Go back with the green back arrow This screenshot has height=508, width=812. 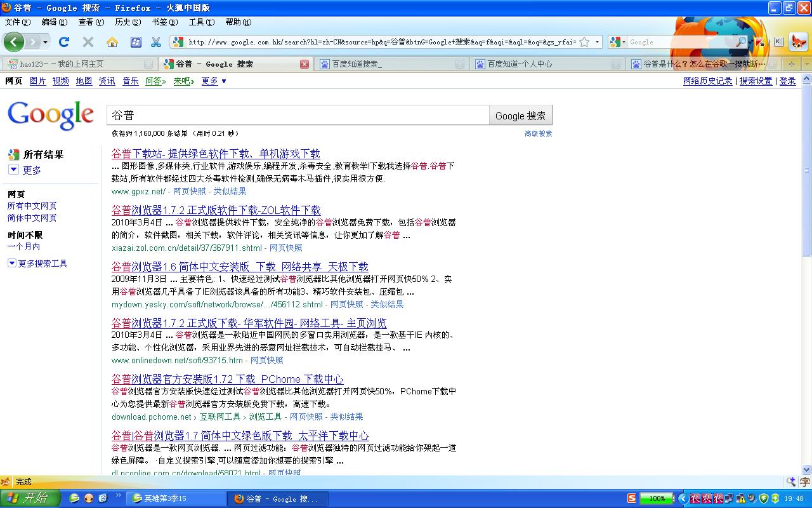13,42
